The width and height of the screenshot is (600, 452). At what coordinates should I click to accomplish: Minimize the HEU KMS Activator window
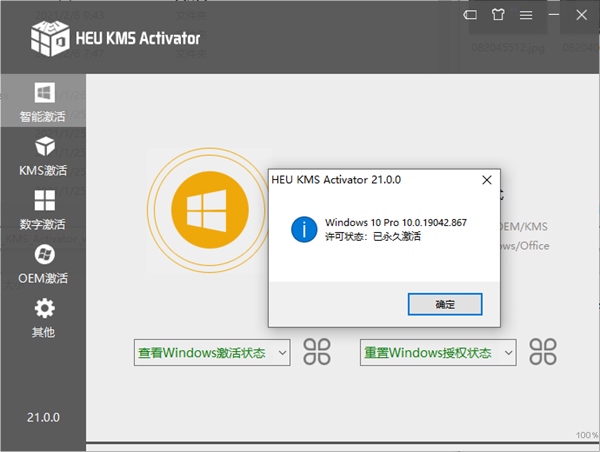click(552, 15)
